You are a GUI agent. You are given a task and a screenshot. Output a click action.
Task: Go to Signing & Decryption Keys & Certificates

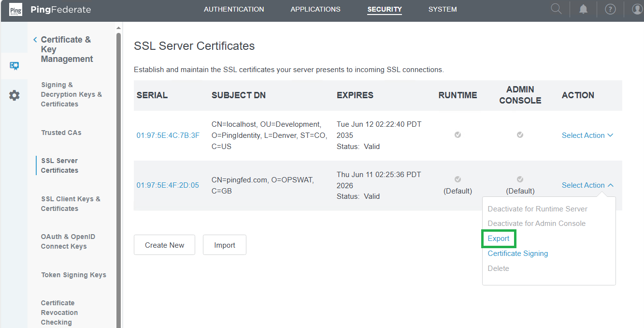click(72, 94)
